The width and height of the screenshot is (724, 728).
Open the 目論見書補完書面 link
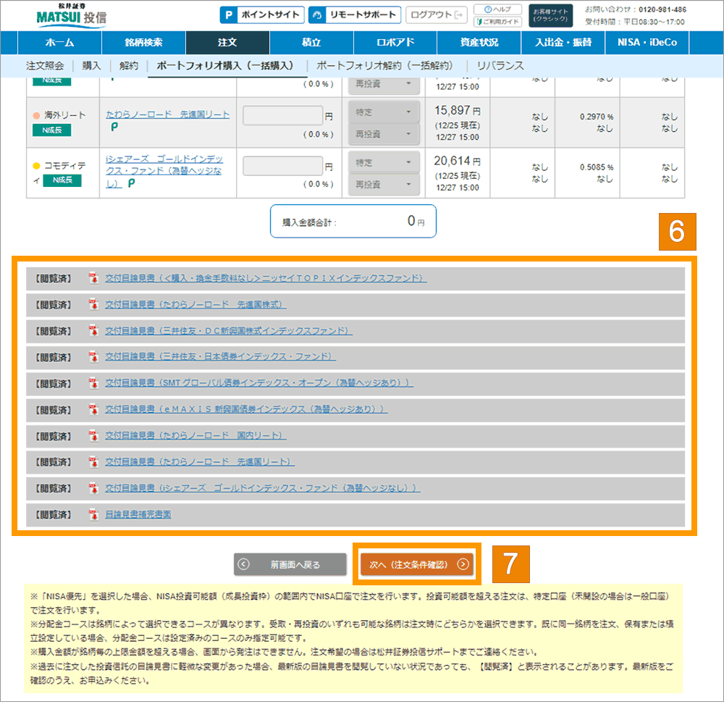pyautogui.click(x=138, y=514)
